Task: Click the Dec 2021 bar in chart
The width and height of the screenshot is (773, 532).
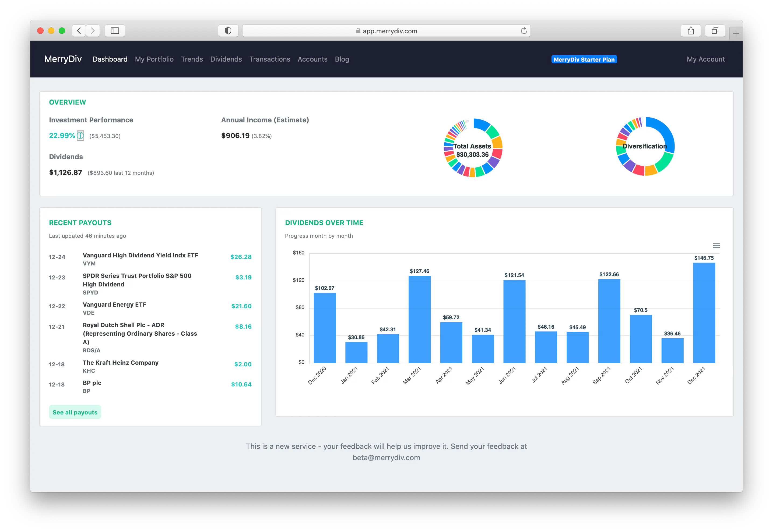Action: (x=704, y=313)
